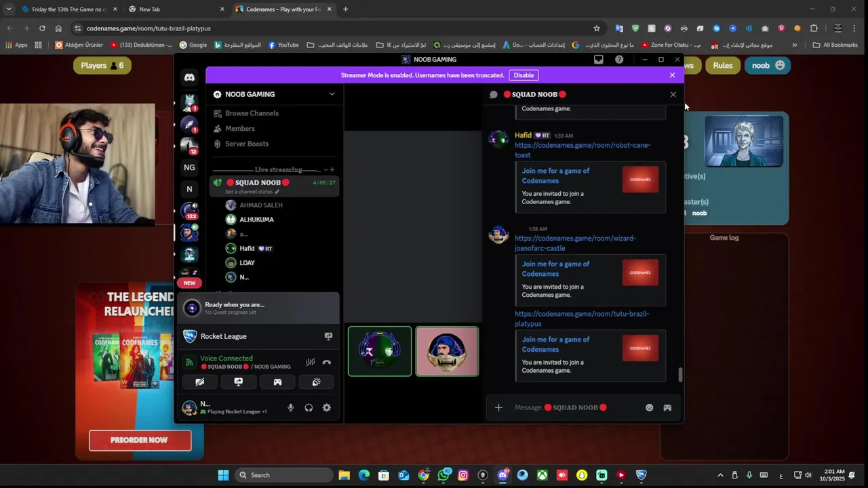Select the green-bordered voice participant tile

click(x=380, y=351)
